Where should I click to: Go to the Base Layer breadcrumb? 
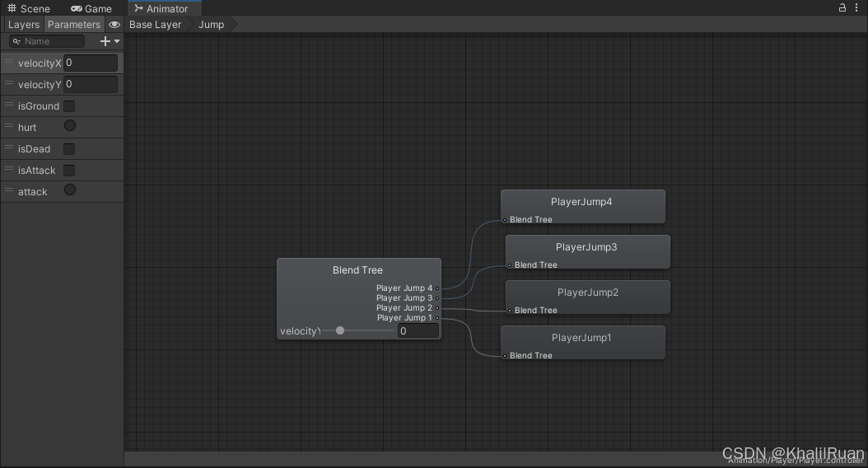(x=155, y=25)
